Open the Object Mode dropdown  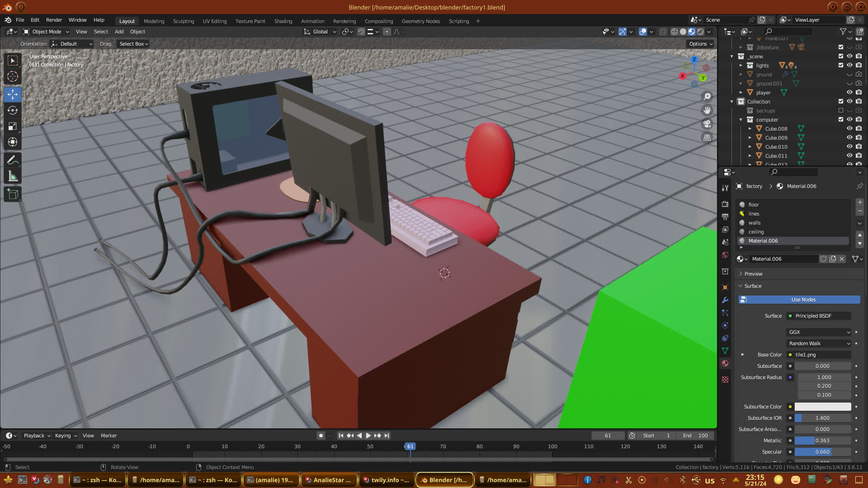point(46,32)
